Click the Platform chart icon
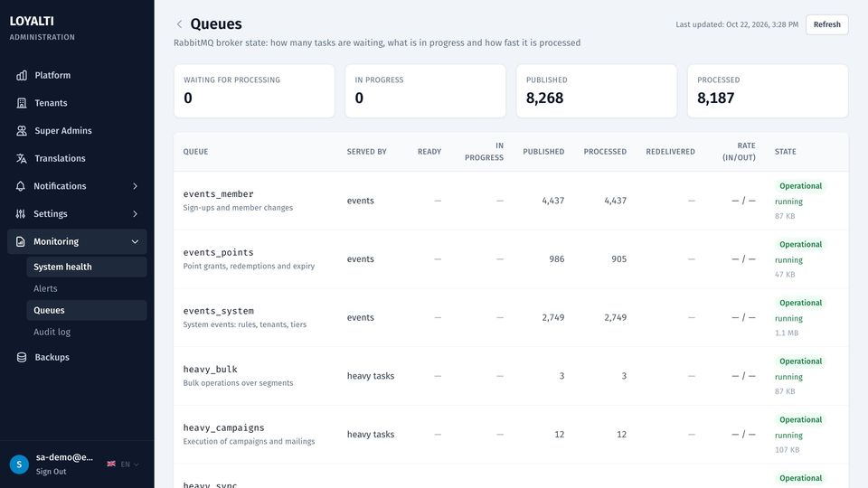Viewport: 868px width, 488px height. 22,75
